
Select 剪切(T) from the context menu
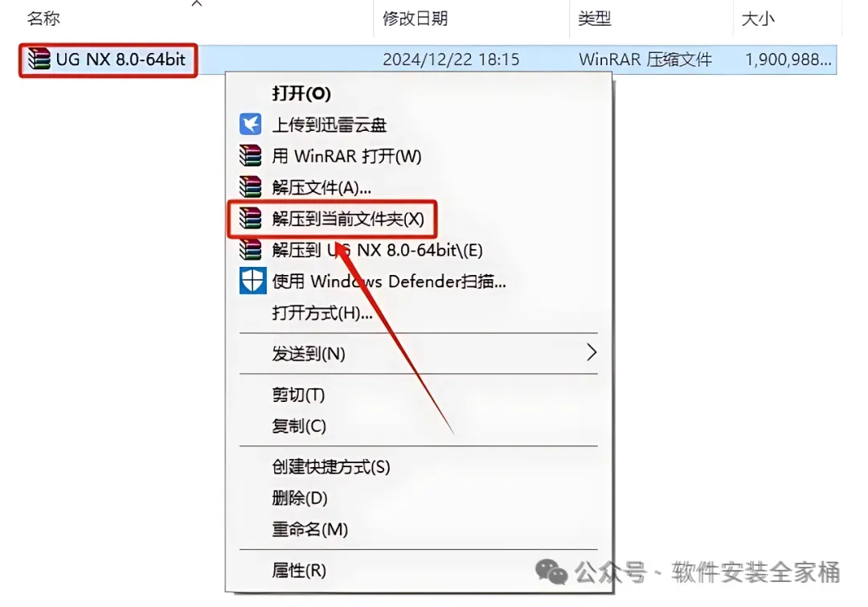[298, 395]
